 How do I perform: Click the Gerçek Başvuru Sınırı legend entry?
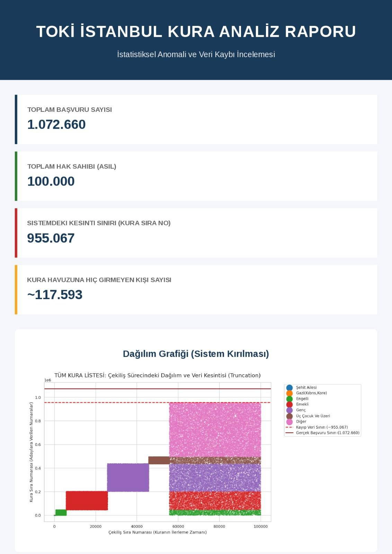coord(327,433)
